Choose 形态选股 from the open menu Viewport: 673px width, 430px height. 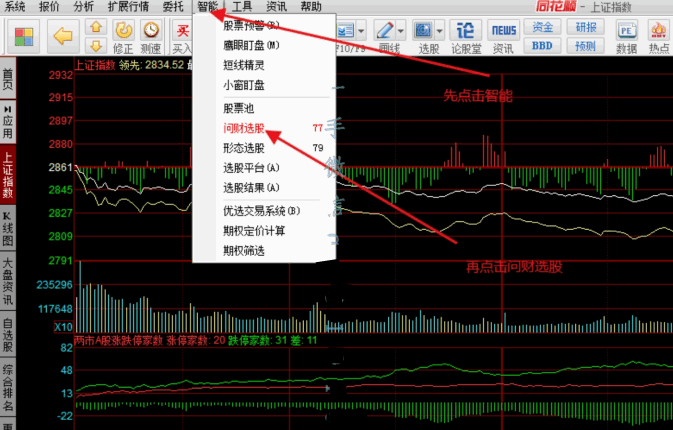244,148
